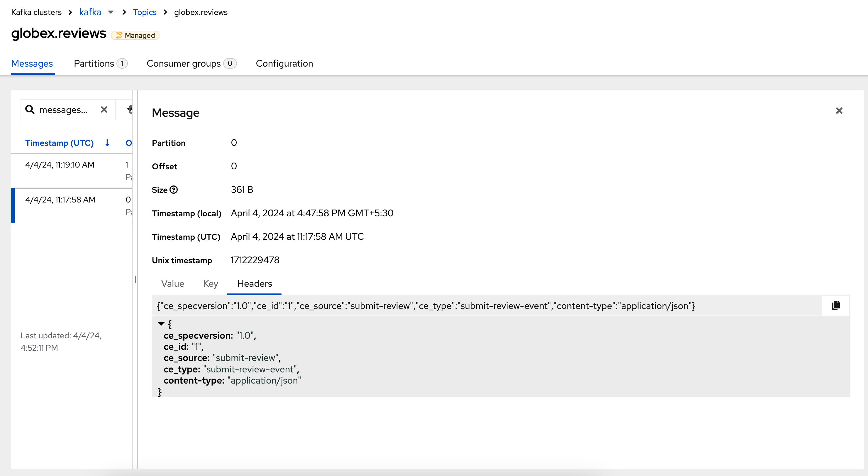Open the Topics breadcrumb link
This screenshot has height=476, width=868.
[x=145, y=11]
